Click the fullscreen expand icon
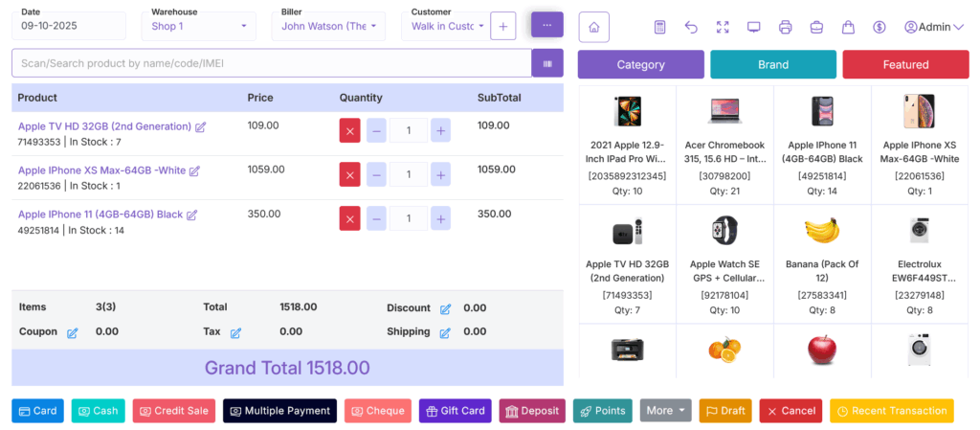 click(x=723, y=27)
